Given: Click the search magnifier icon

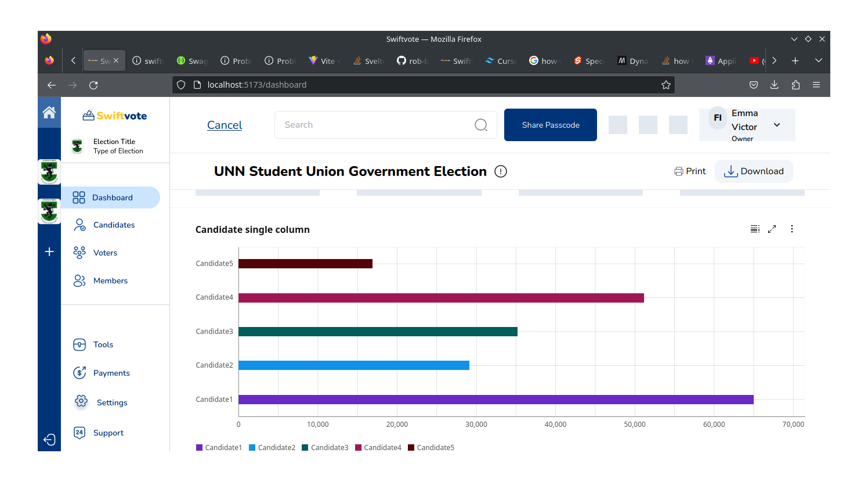Looking at the screenshot, I should [x=480, y=125].
